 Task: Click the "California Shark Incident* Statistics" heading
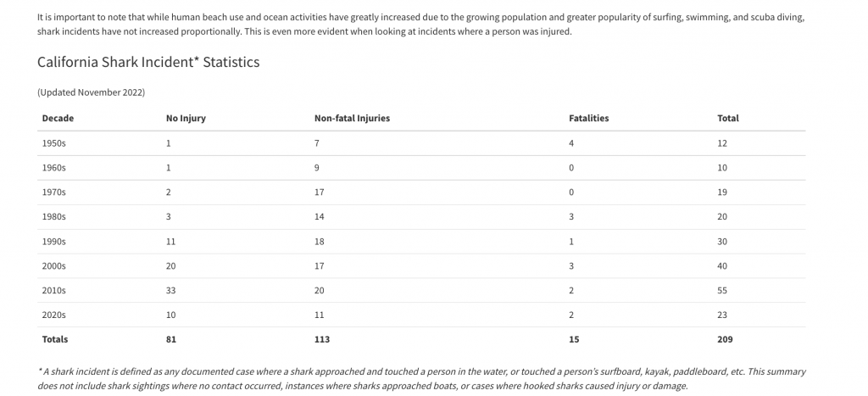(x=148, y=62)
